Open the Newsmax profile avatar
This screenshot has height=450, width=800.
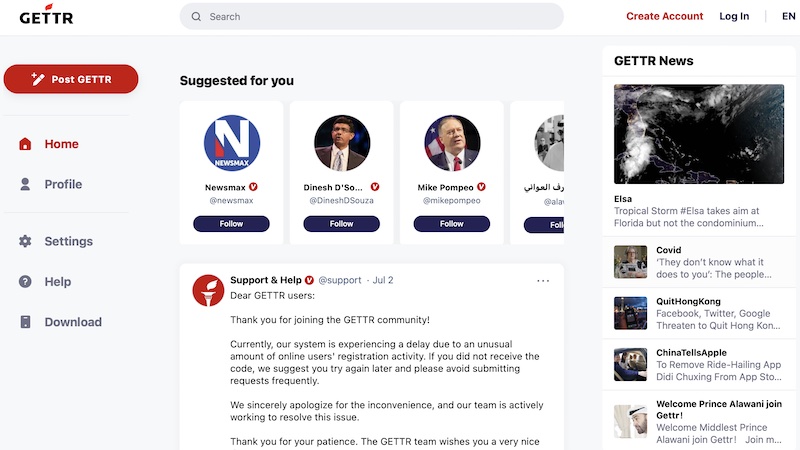coord(232,143)
